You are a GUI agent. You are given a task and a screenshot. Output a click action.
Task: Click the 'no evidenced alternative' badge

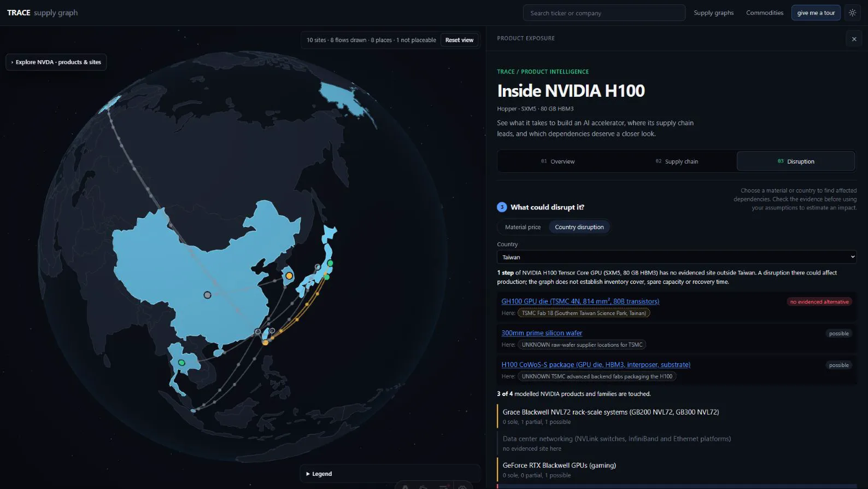[819, 302]
